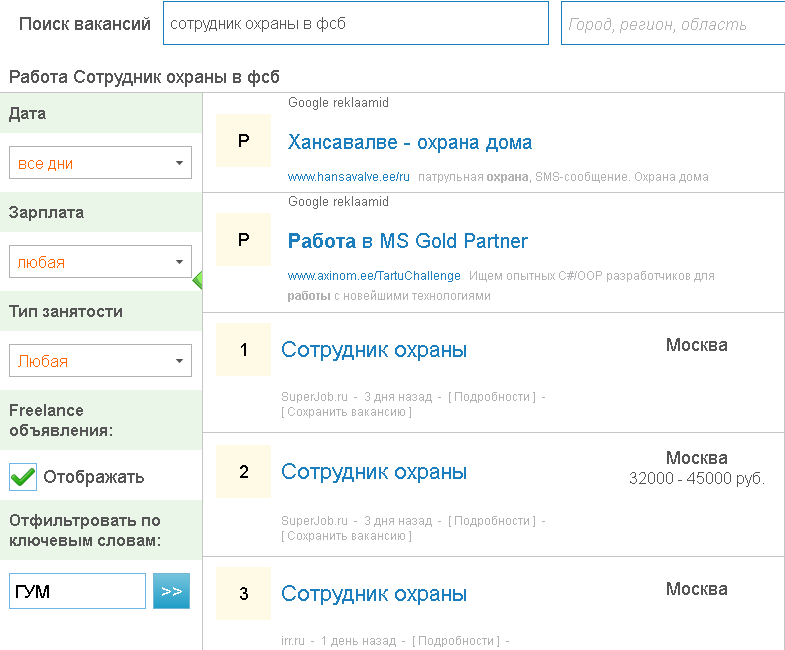Open 'Работа в MS Gold Partner' ad link
The image size is (785, 650).
pyautogui.click(x=407, y=241)
